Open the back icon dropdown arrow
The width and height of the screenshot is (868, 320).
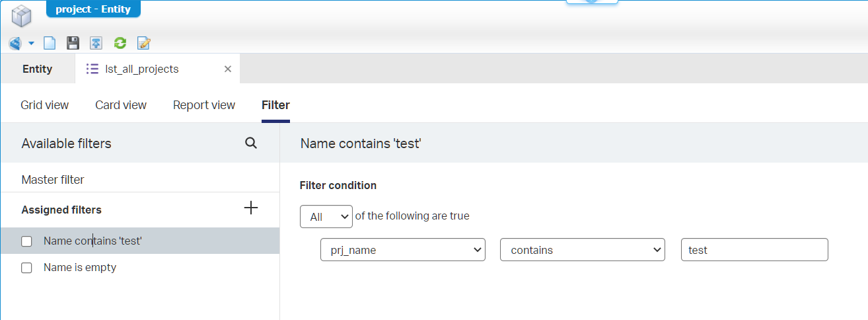tap(31, 44)
